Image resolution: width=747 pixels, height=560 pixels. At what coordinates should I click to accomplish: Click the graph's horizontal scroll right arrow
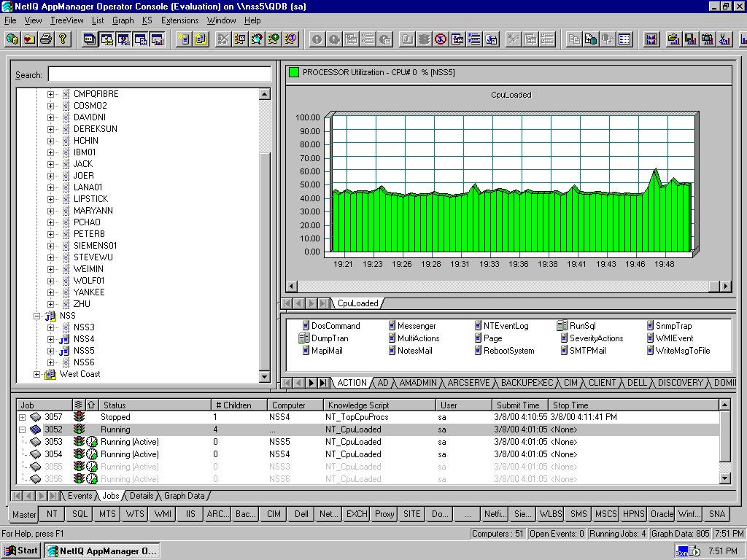coord(725,286)
